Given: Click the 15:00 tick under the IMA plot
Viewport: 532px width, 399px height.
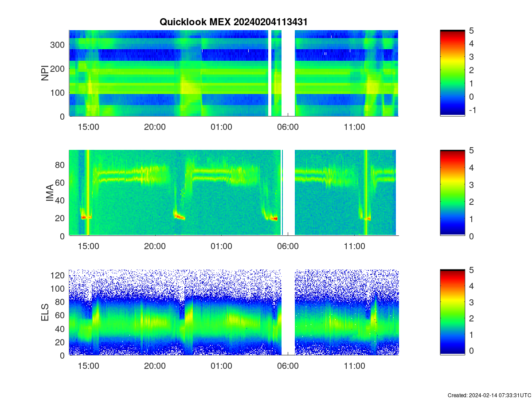Looking at the screenshot, I should pyautogui.click(x=89, y=246).
